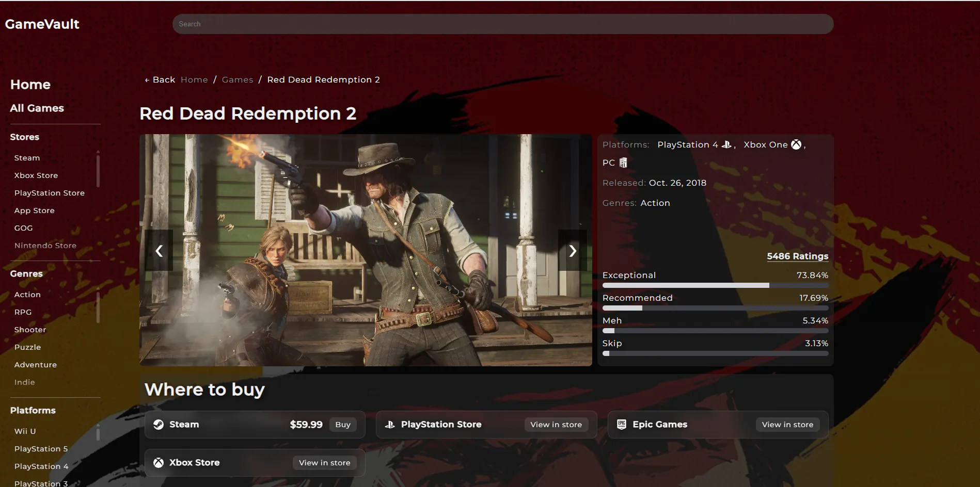Select GOG under Stores
This screenshot has width=980, height=487.
(24, 228)
